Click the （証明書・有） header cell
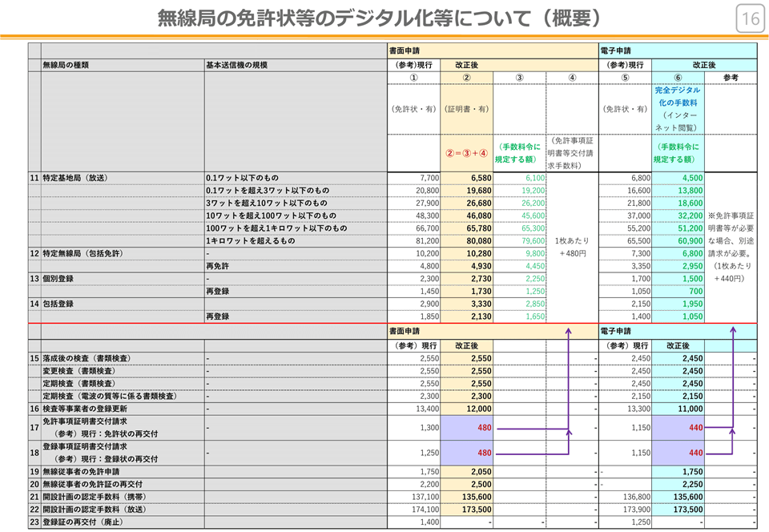 (466, 109)
